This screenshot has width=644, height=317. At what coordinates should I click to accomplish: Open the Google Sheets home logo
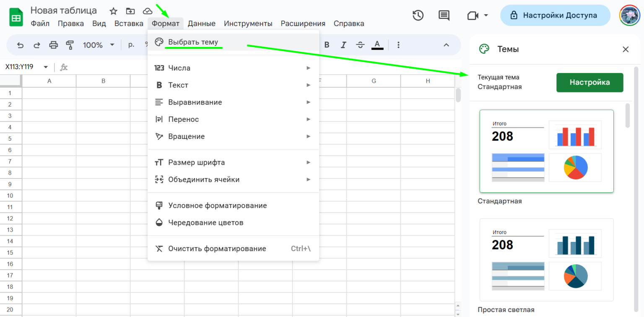click(x=16, y=17)
